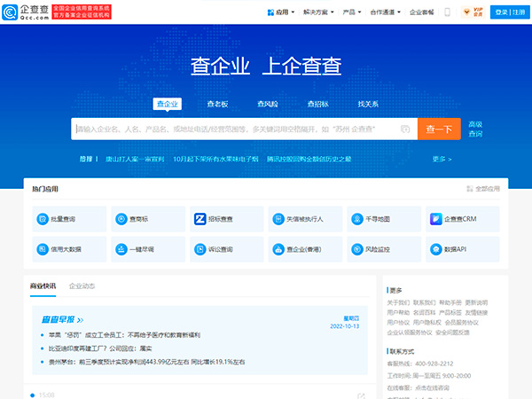Image resolution: width=532 pixels, height=399 pixels.
Task: Click 安全问题反馈 footer link
Action: pyautogui.click(x=452, y=332)
